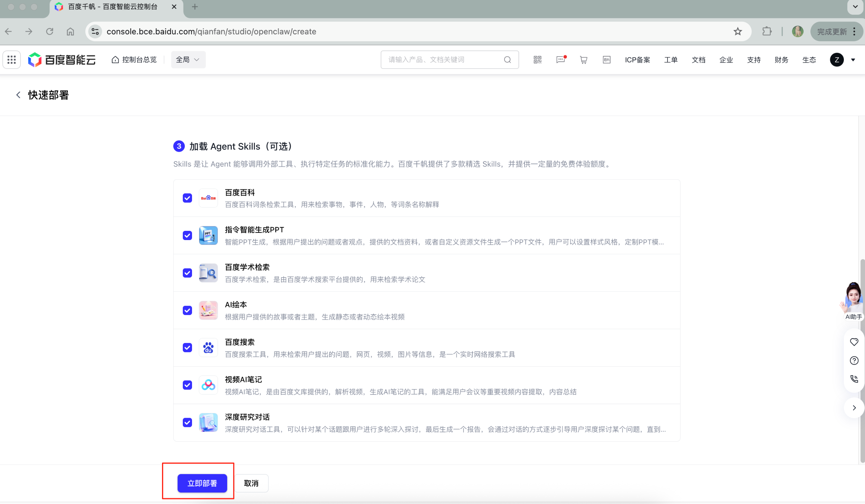The width and height of the screenshot is (865, 504).
Task: Click the shopping cart icon
Action: pyautogui.click(x=583, y=60)
